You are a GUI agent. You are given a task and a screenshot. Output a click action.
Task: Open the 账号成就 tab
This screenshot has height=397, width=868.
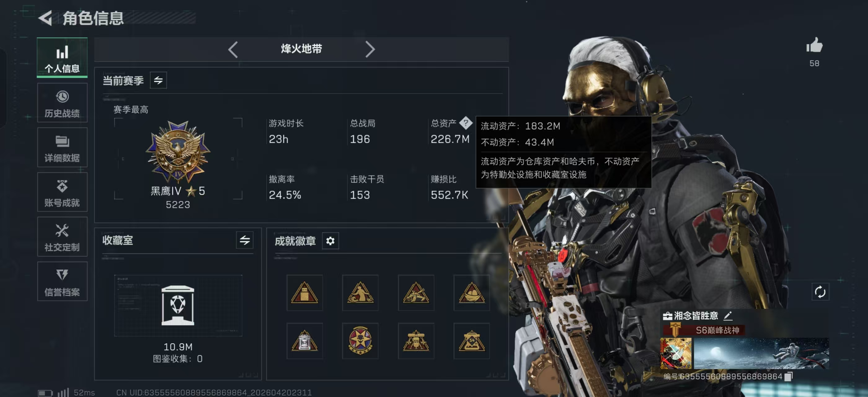pyautogui.click(x=62, y=192)
